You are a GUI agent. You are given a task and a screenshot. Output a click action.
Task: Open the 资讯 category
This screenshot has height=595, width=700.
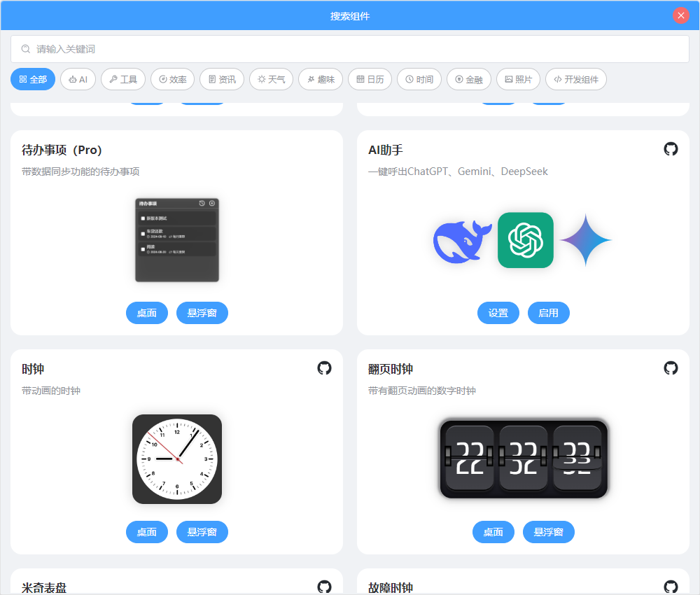[222, 80]
